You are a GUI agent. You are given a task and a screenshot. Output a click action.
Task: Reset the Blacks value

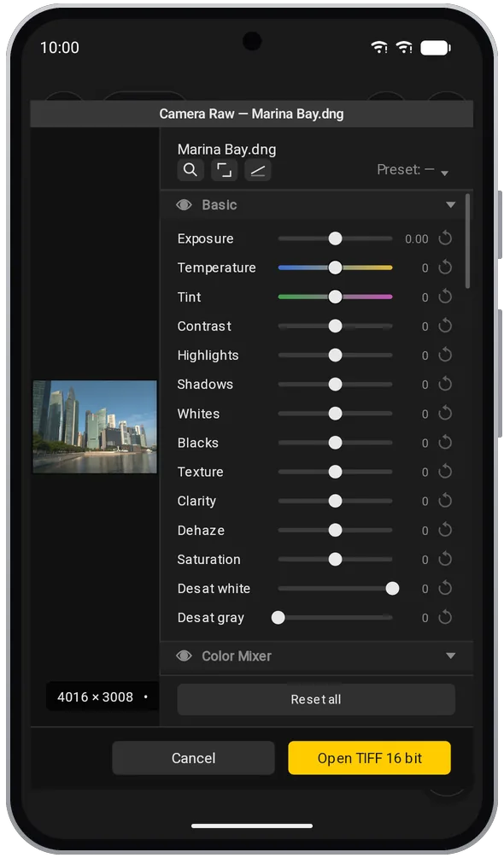click(445, 443)
